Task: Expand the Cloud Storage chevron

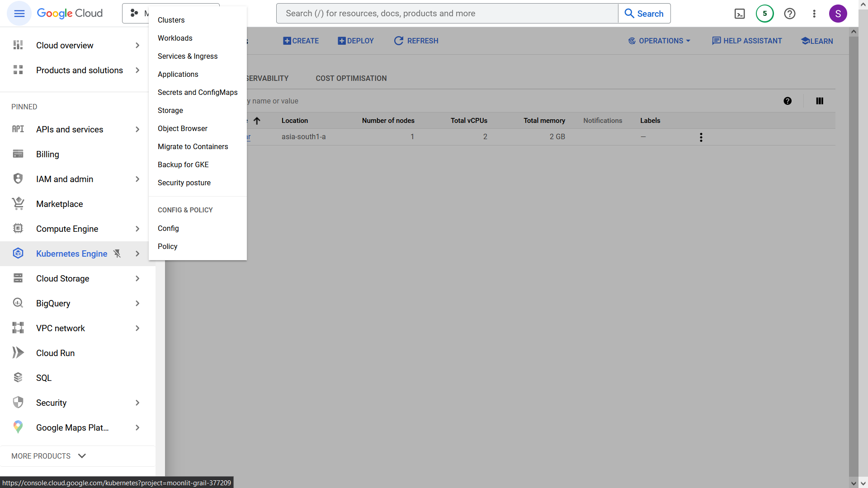Action: pos(137,278)
